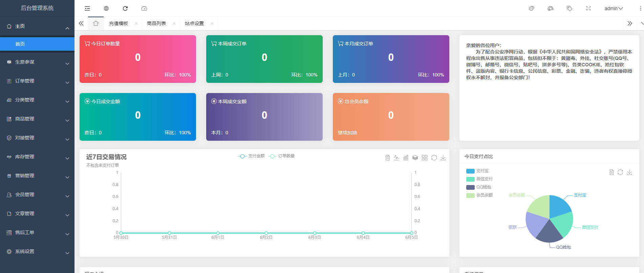Image resolution: width=644 pixels, height=273 pixels.
Task: Switch to the 站点设置 tab
Action: pyautogui.click(x=194, y=23)
